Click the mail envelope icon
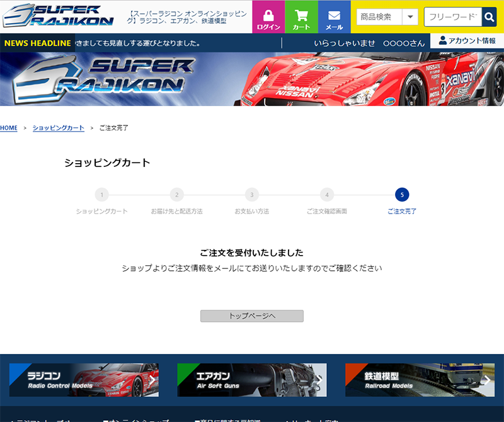Image resolution: width=504 pixels, height=422 pixels. [x=334, y=15]
